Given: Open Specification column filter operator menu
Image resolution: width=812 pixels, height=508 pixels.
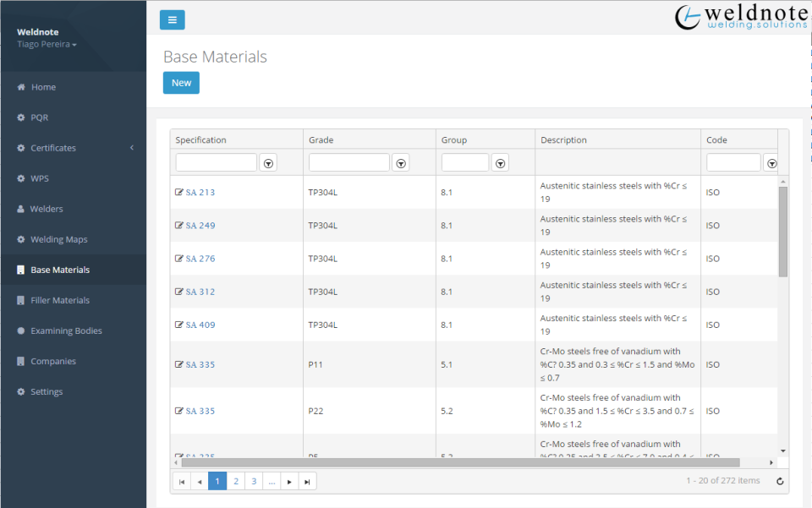Looking at the screenshot, I should [x=268, y=163].
